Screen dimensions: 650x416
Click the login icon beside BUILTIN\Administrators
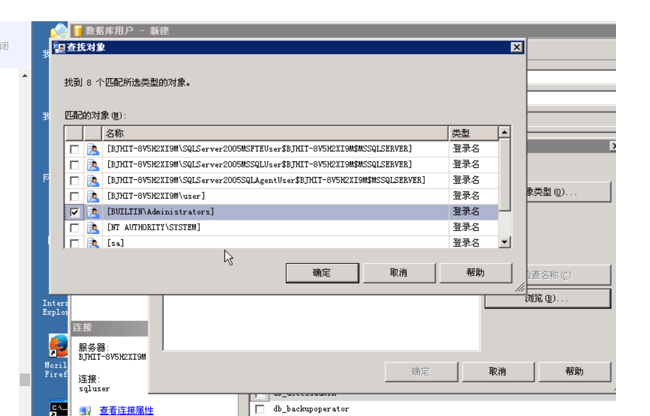[x=93, y=212]
